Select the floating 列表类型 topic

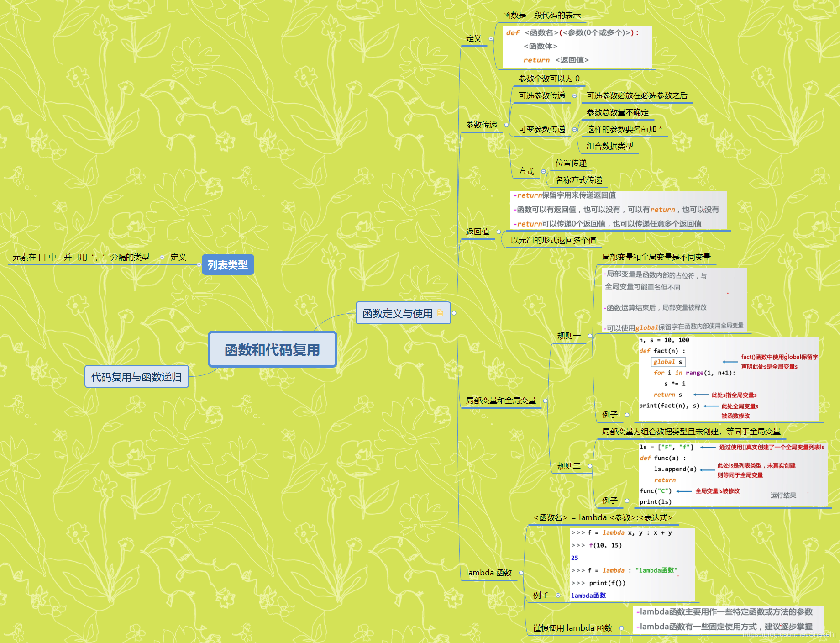click(228, 265)
